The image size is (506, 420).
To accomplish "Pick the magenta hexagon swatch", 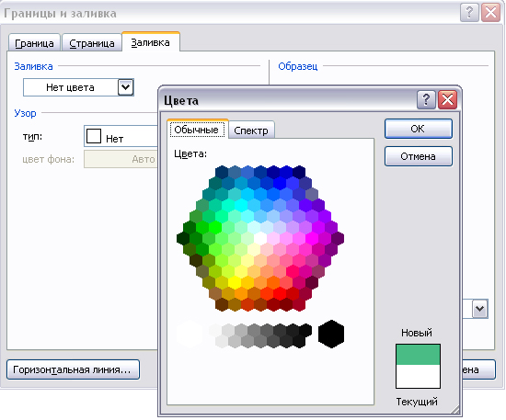I will point(312,238).
